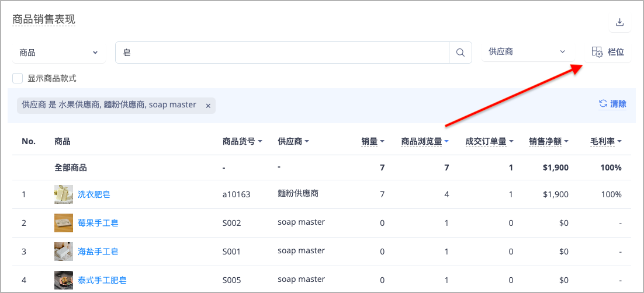Click the 海盐手工皂 product thumbnail
This screenshot has width=644, height=293.
point(64,252)
